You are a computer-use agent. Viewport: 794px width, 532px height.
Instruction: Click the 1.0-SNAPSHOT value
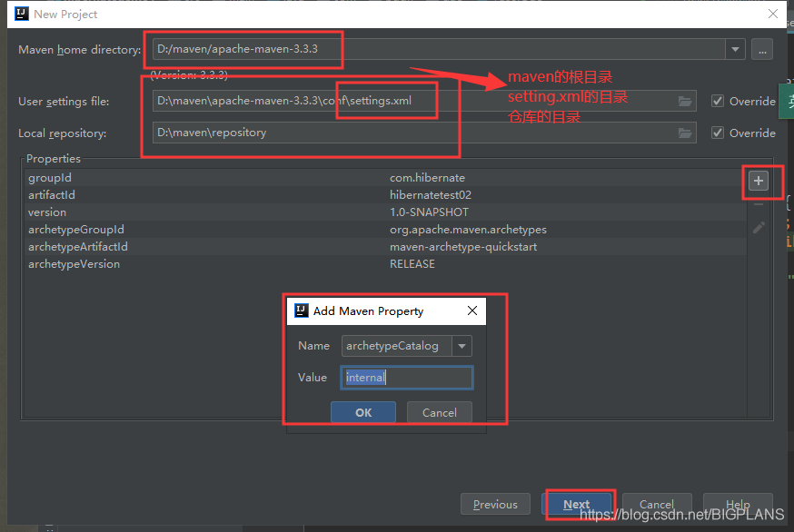point(429,212)
